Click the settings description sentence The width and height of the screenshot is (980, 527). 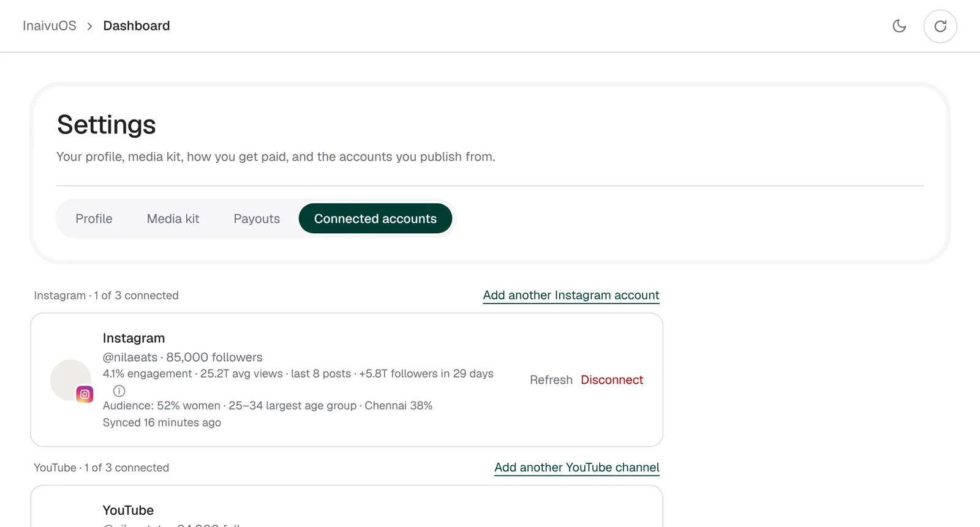click(x=276, y=157)
